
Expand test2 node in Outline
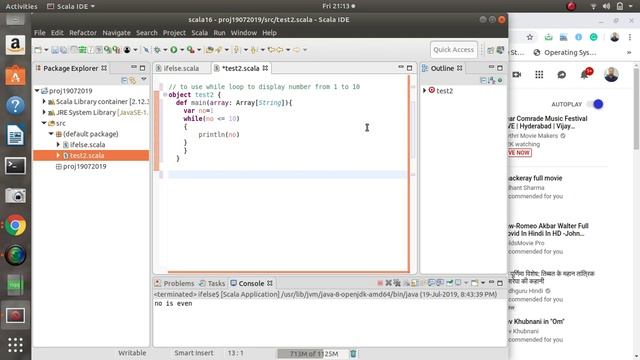424,90
